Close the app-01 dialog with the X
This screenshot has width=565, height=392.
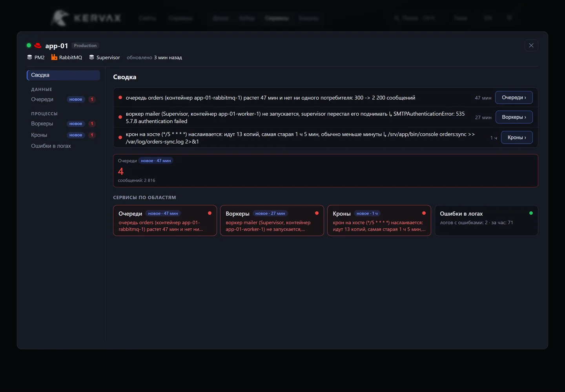[531, 45]
